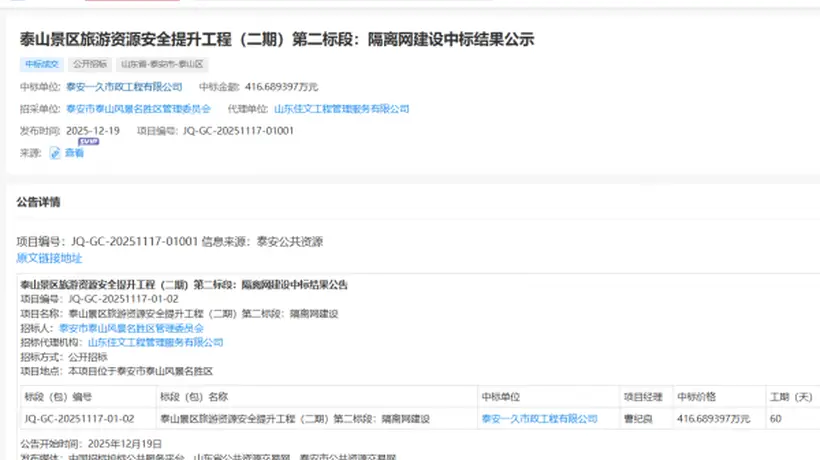This screenshot has width=820, height=460.
Task: Select the 项目名称 line text
Action: [179, 314]
